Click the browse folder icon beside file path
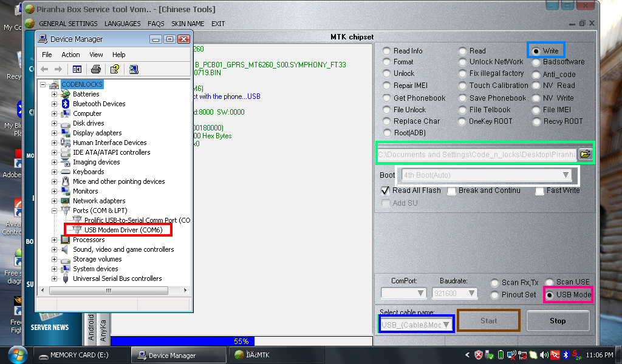This screenshot has height=364, width=622. click(585, 154)
